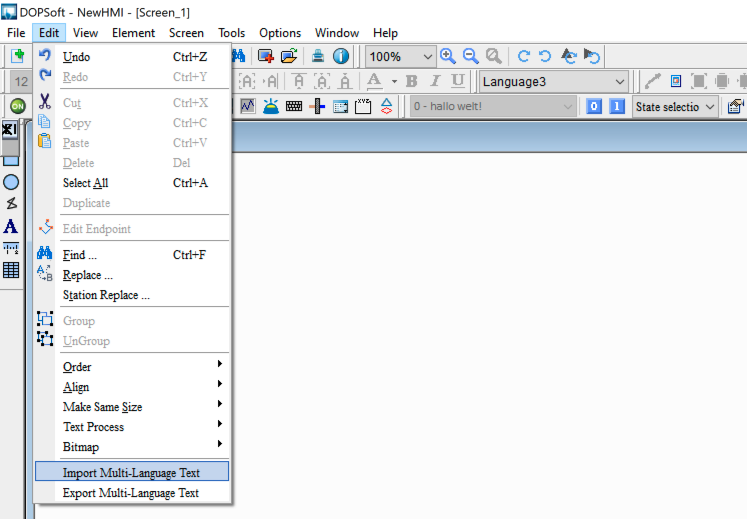Click Import Multi-Language Text
The image size is (747, 519).
point(132,471)
